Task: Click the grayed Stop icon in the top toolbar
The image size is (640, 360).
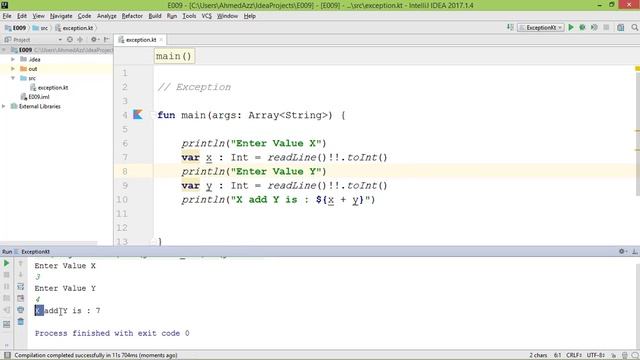Action: click(x=607, y=27)
